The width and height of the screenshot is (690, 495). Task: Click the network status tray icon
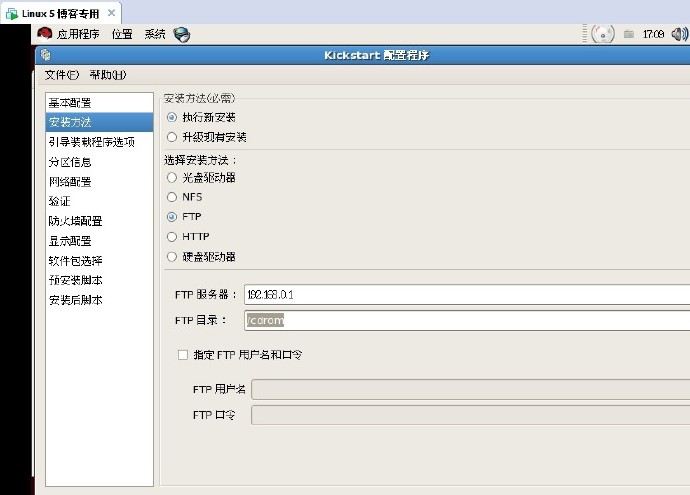coord(629,34)
